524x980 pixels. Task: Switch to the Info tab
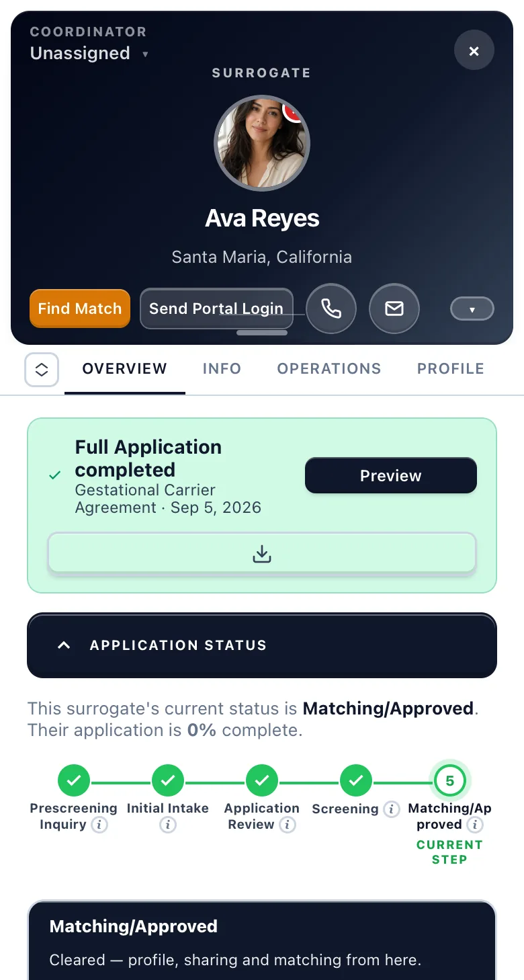[222, 368]
